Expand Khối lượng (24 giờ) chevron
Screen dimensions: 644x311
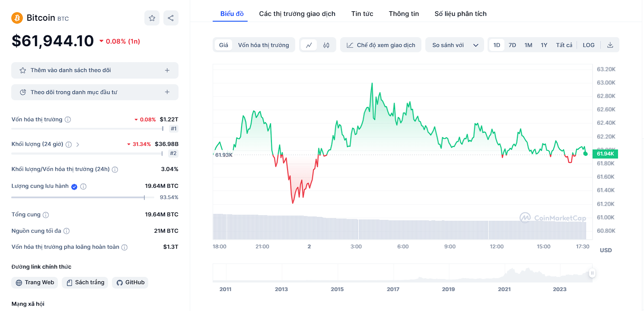(78, 144)
